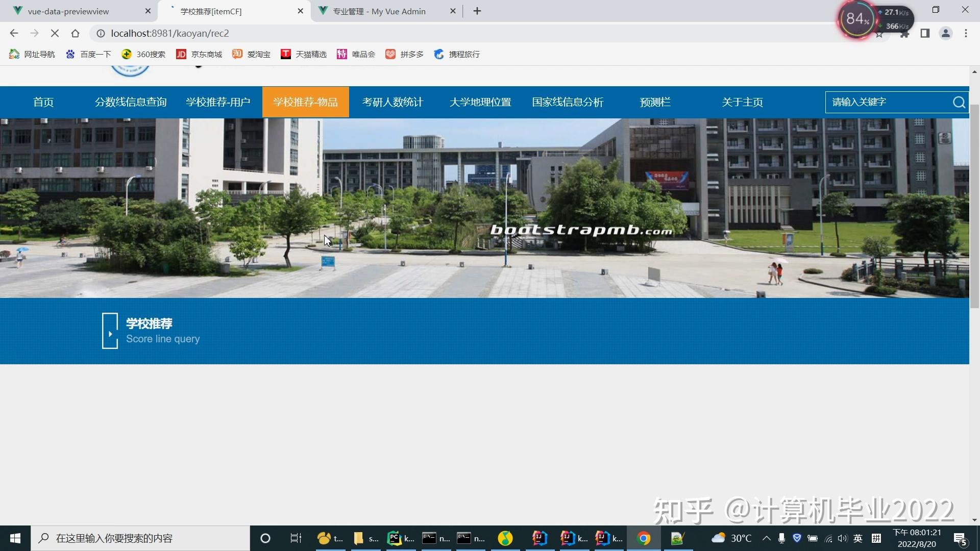Switch to vue-data-previewview tab
This screenshot has height=551, width=980.
coord(68,11)
